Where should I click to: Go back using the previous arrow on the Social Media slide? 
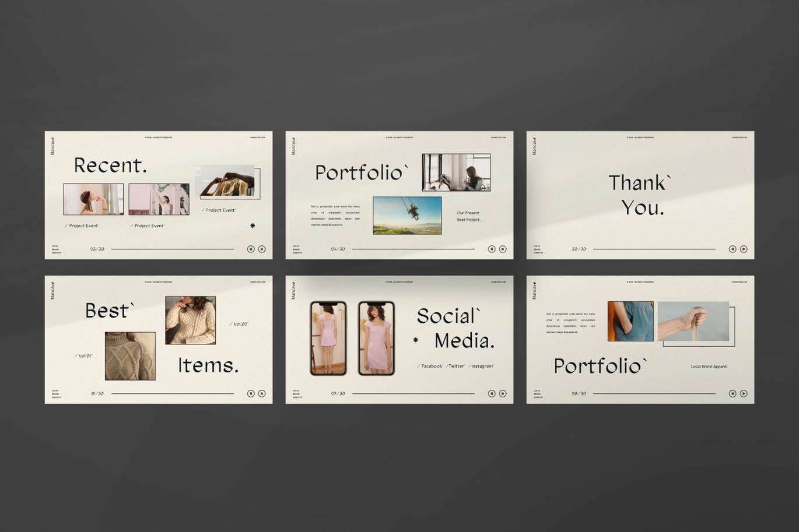(492, 393)
